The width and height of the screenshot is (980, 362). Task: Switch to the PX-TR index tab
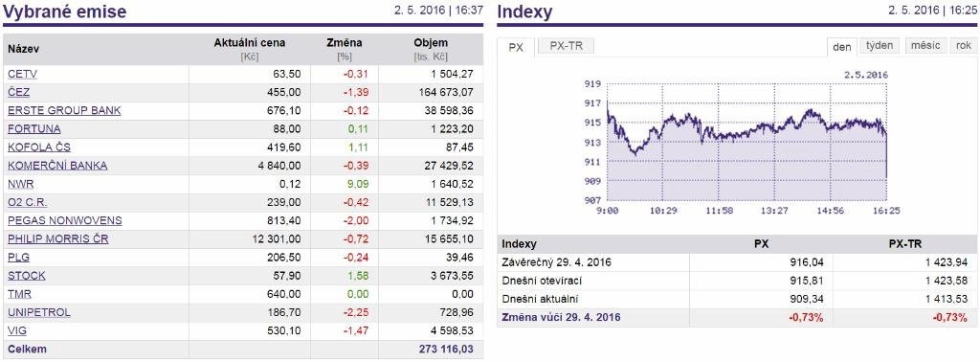[x=565, y=46]
